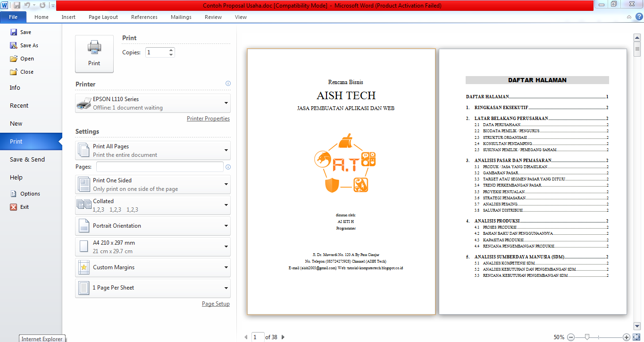The image size is (644, 342).
Task: Open the Print One Sided dropdown
Action: click(x=153, y=185)
